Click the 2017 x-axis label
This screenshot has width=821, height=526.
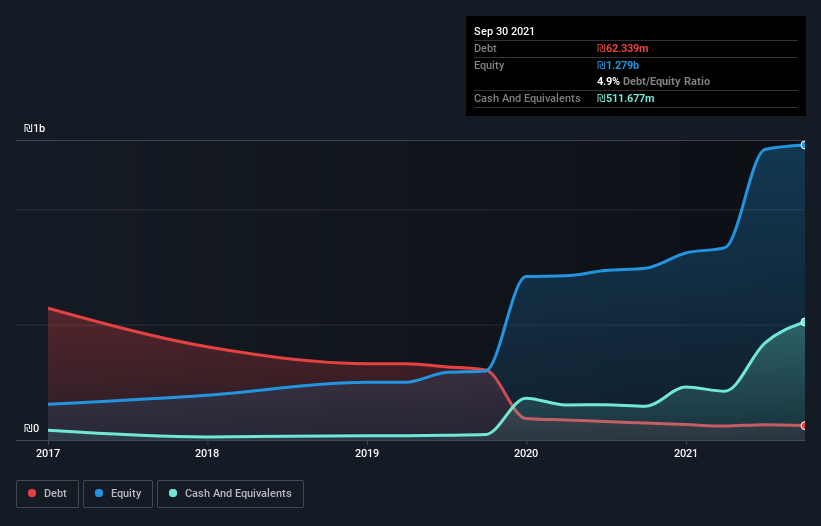click(x=48, y=453)
